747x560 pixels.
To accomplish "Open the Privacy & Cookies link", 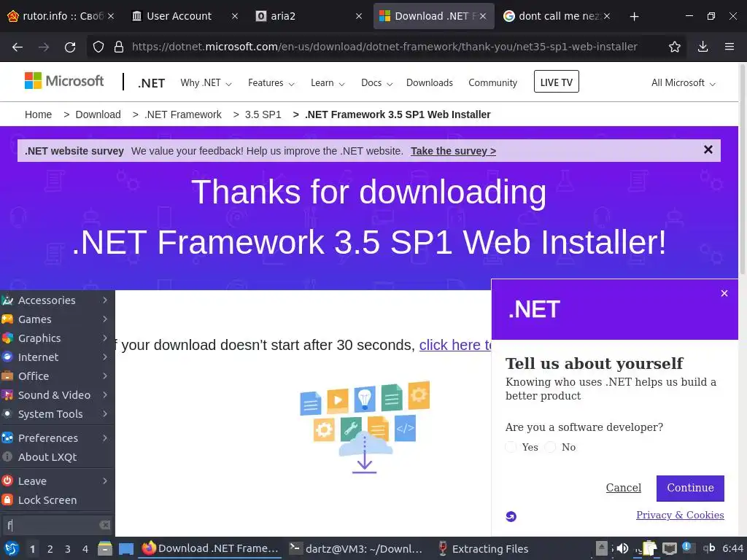I will 680,516.
